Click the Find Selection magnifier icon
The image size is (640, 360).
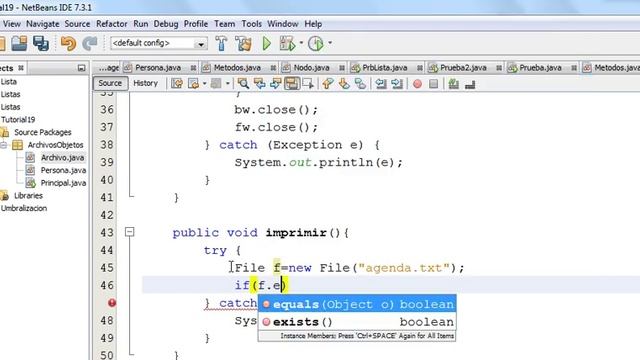243,84
